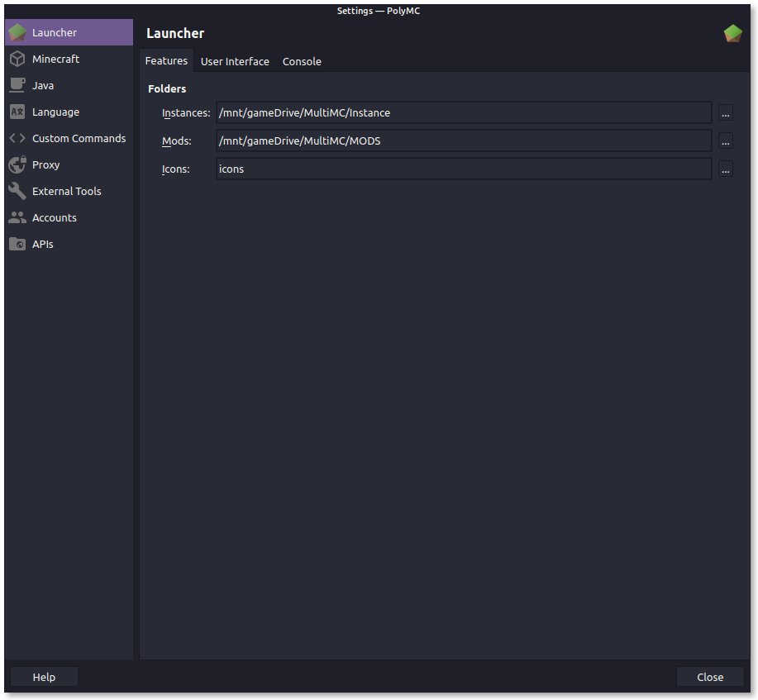Viewport: 758px width, 700px height.
Task: Select the Proxy settings globe icon
Action: [x=17, y=164]
